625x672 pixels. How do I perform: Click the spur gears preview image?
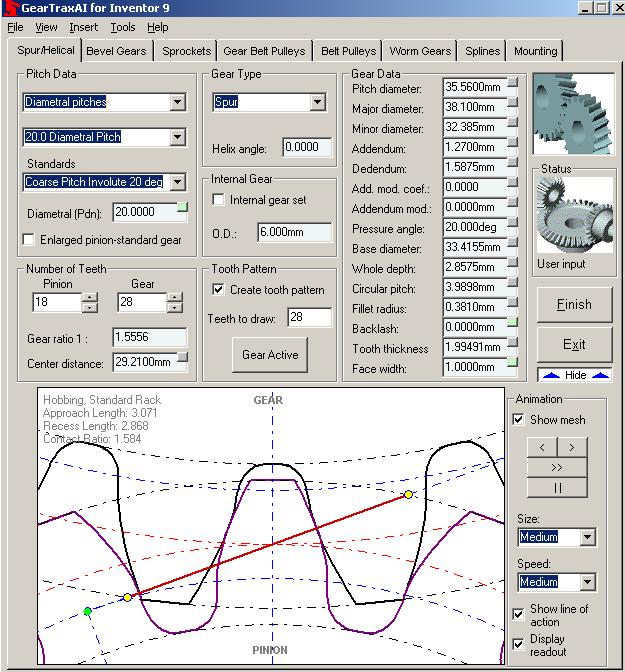point(574,114)
